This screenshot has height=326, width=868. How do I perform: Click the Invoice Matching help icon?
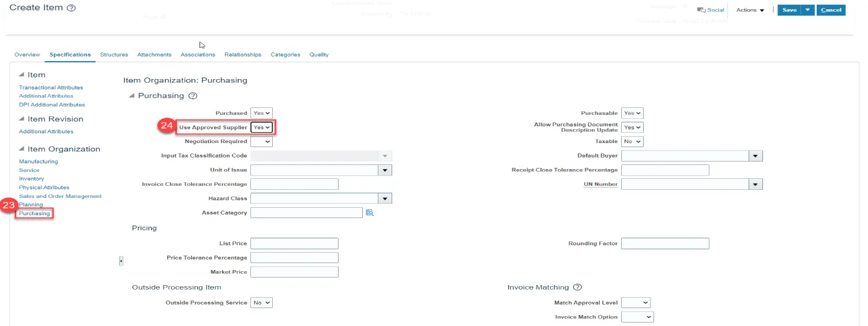click(577, 287)
